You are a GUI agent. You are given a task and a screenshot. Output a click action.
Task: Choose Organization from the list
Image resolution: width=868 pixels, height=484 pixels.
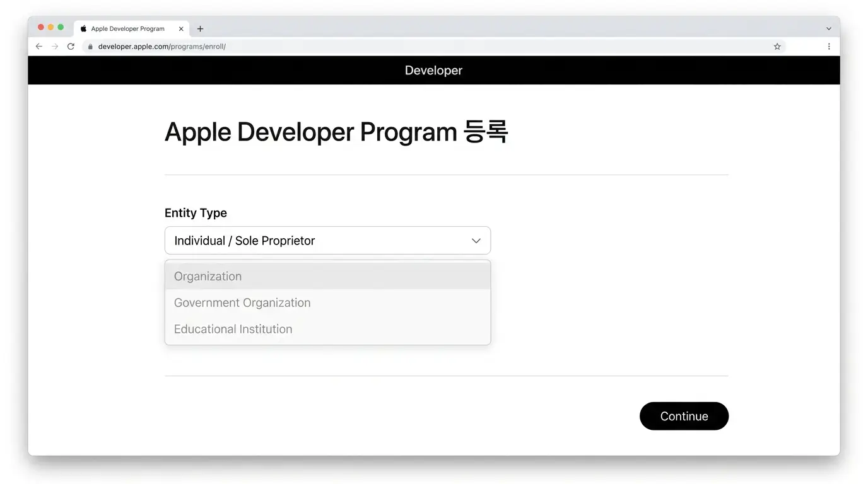327,276
